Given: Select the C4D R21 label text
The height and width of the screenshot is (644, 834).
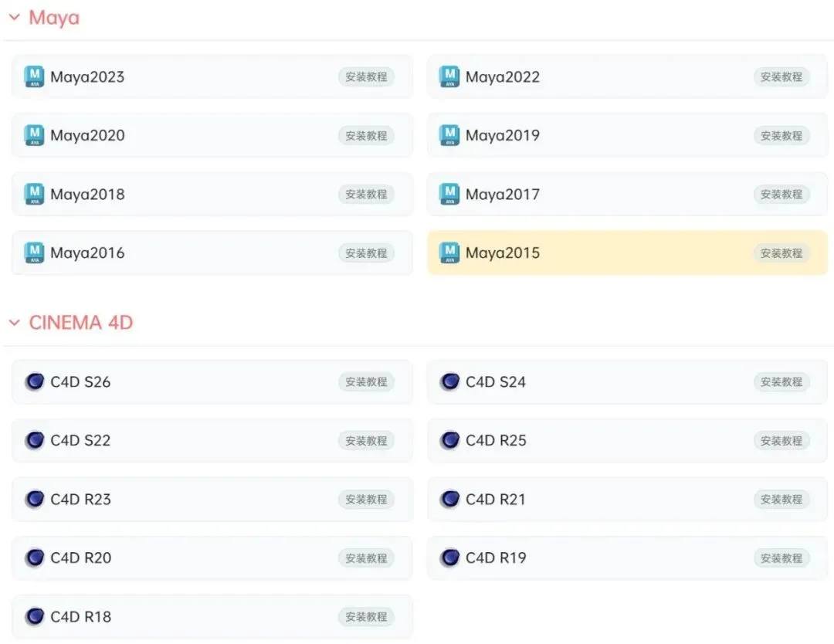Looking at the screenshot, I should 496,500.
